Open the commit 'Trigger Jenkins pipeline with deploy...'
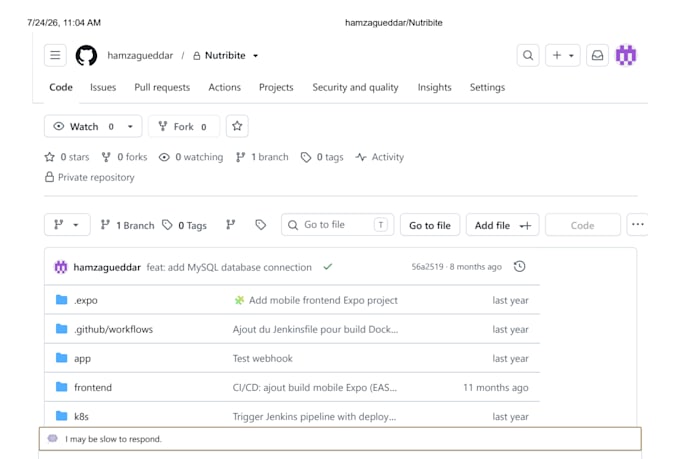 tap(314, 416)
